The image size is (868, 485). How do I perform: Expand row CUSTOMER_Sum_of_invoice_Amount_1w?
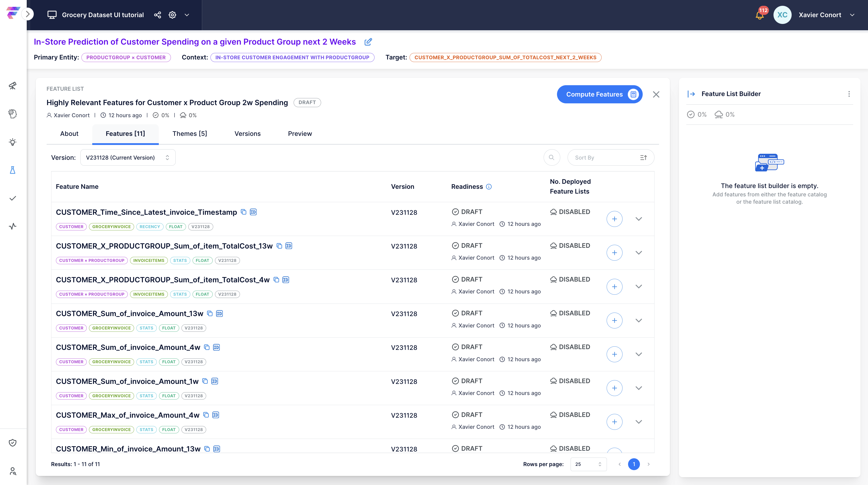[x=639, y=388]
